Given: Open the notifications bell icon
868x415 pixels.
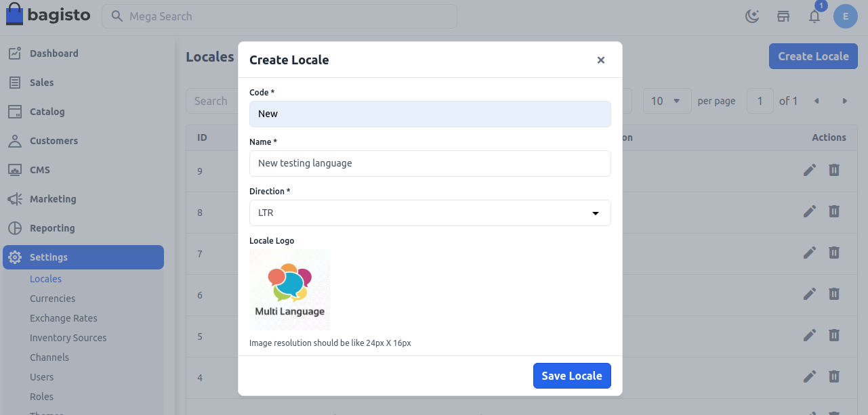Looking at the screenshot, I should pos(814,16).
